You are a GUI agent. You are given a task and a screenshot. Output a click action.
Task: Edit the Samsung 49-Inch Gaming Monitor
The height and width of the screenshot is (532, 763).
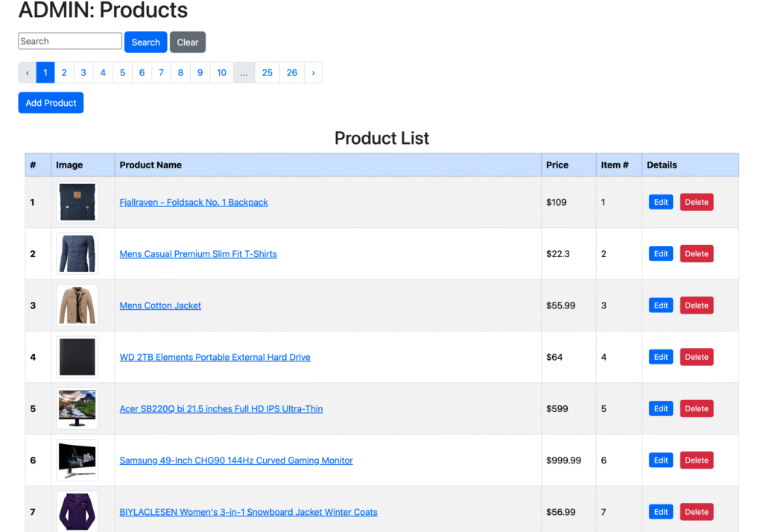coord(660,460)
